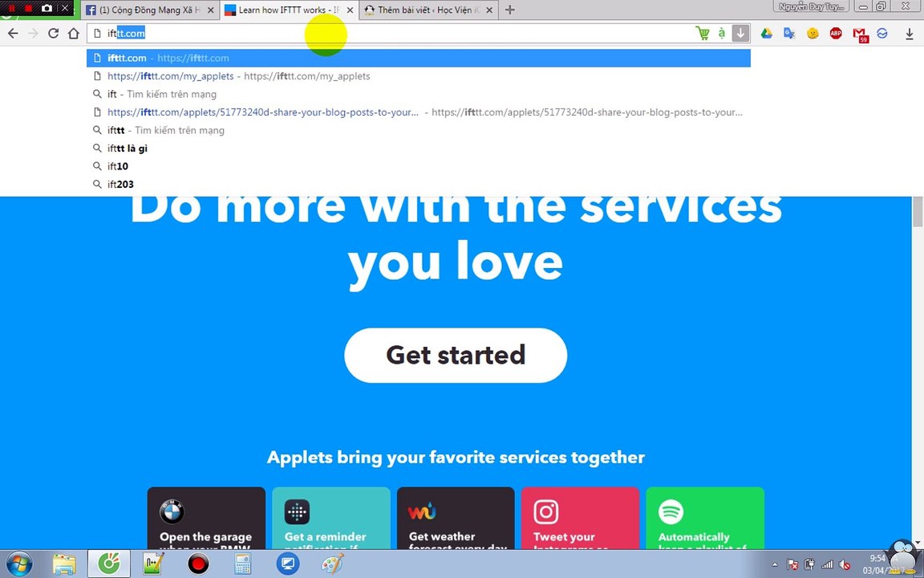Show hidden system tray icons
The width and height of the screenshot is (924, 578).
[774, 564]
